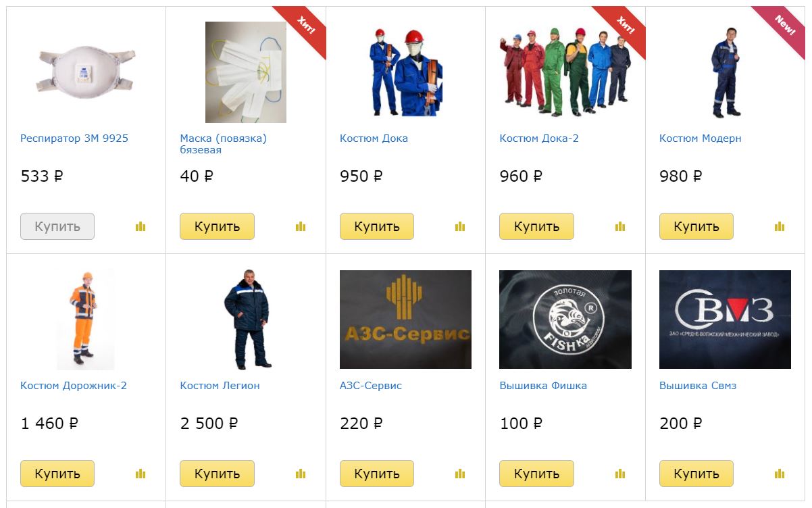Click compare chart icon for АЗС-Сервис
The height and width of the screenshot is (508, 812).
click(460, 474)
